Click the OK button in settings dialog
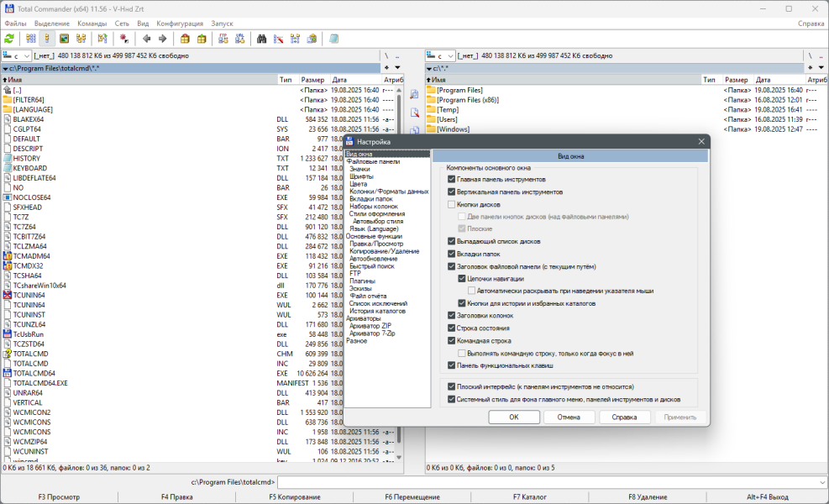829x504 pixels. coord(513,417)
